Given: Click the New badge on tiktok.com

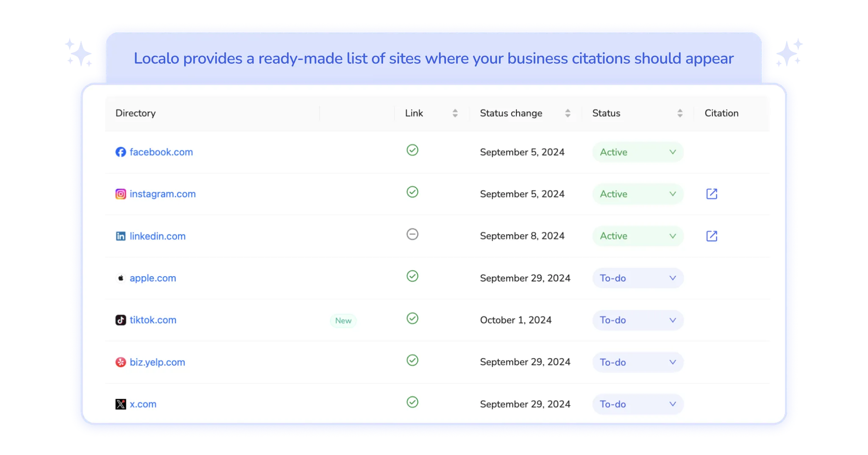Looking at the screenshot, I should pyautogui.click(x=343, y=321).
